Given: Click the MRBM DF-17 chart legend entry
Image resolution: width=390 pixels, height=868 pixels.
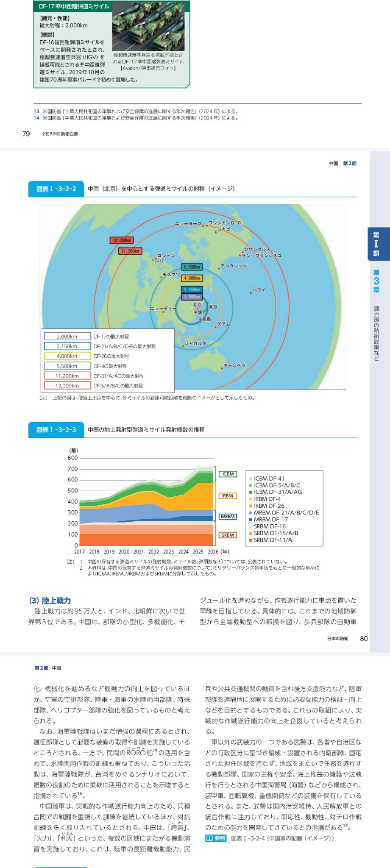Looking at the screenshot, I should (x=268, y=520).
